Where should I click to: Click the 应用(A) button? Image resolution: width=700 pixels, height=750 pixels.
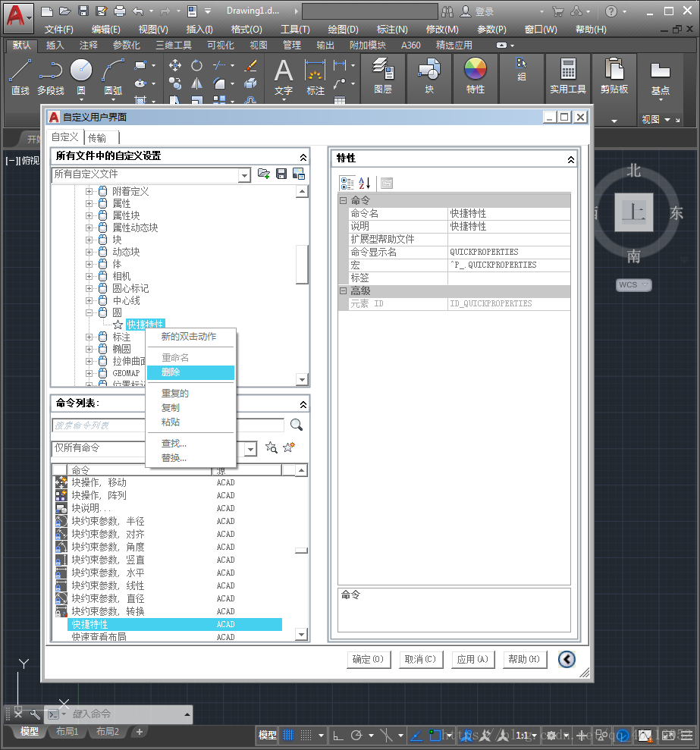pos(472,660)
